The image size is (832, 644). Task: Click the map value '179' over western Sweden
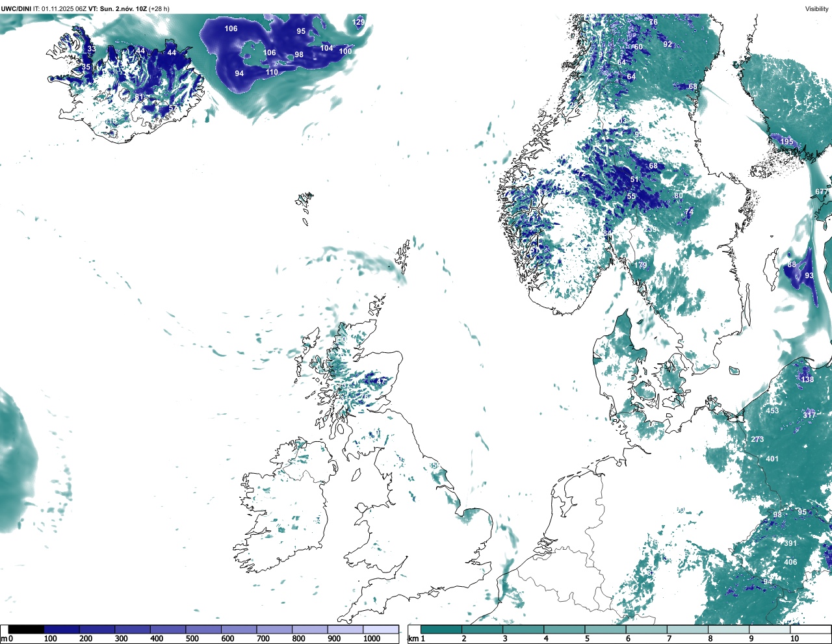click(642, 265)
